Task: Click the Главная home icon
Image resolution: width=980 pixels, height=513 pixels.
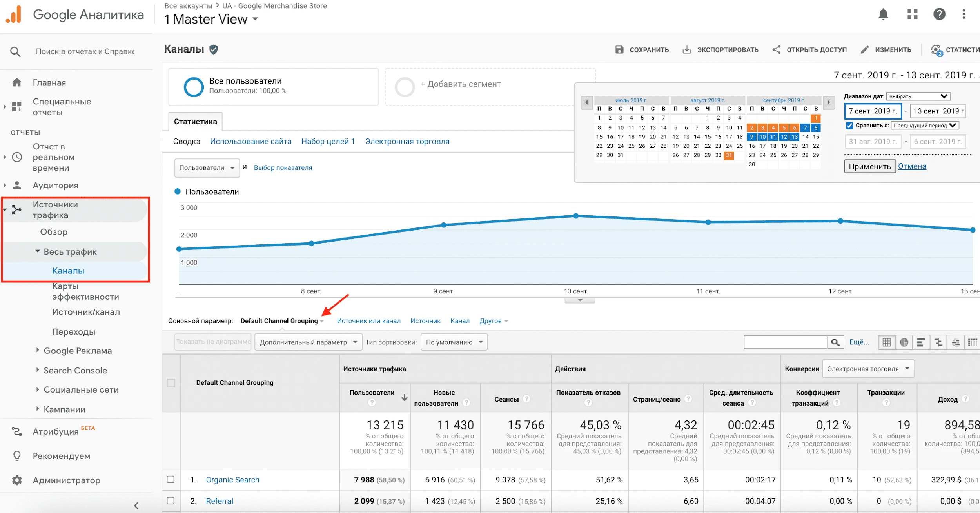Action: click(x=17, y=82)
